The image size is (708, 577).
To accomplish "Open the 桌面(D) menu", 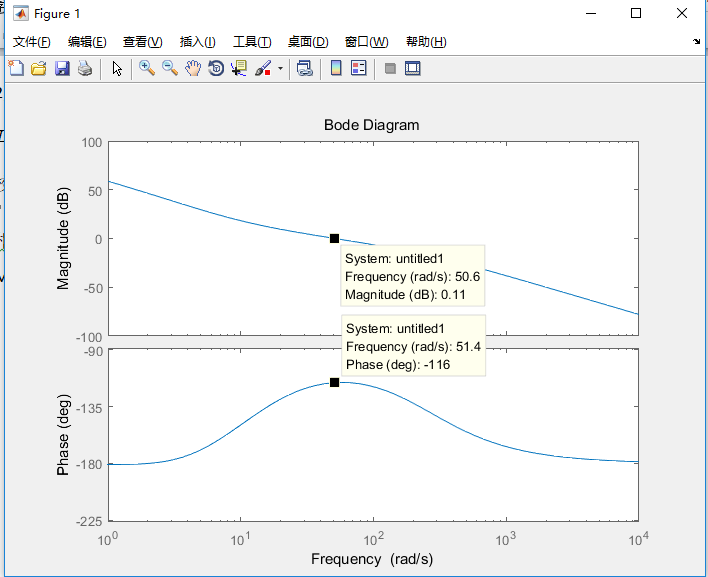I will [x=308, y=42].
